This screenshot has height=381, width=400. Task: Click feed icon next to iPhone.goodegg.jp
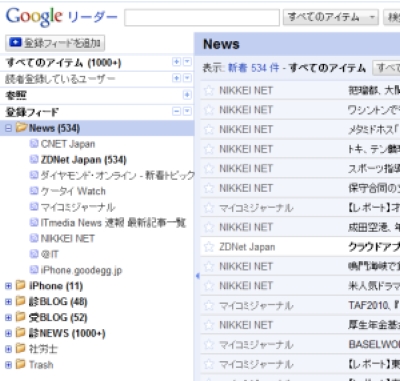(34, 270)
